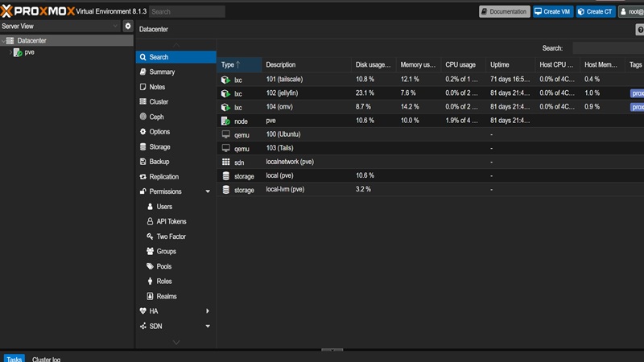Viewport: 644px width, 362px height.
Task: Click the qemu icon for 100 (Ubuntu)
Action: [226, 134]
